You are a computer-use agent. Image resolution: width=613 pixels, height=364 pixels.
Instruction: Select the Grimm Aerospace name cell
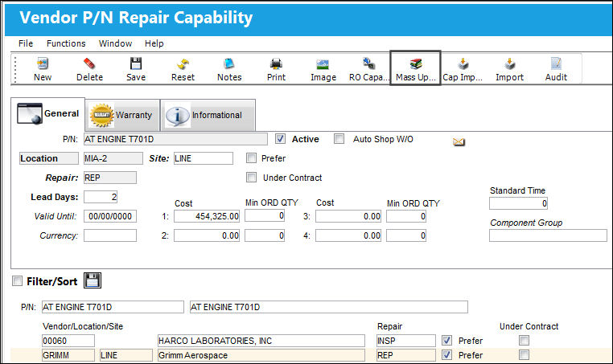click(261, 355)
